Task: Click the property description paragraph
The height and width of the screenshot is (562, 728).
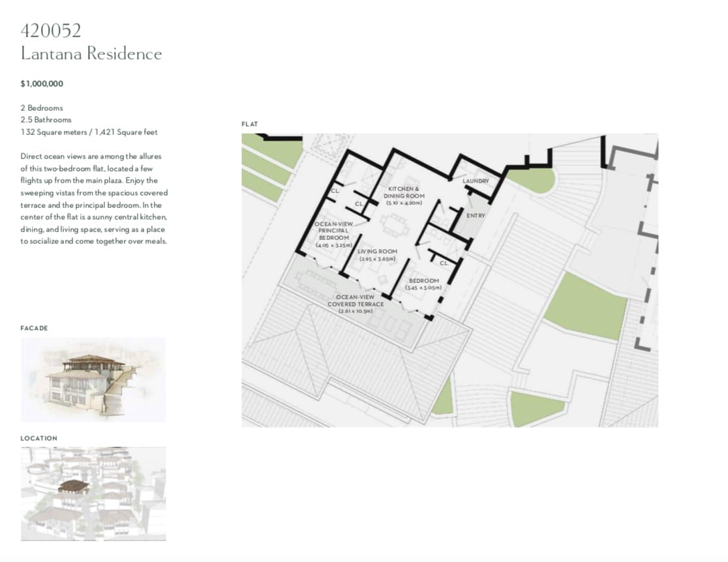Action: pyautogui.click(x=93, y=199)
